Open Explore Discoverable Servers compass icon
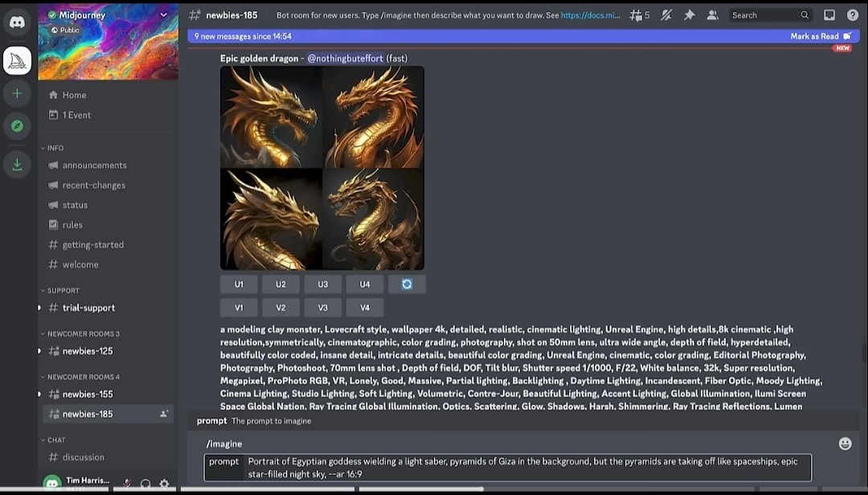This screenshot has height=495, width=868. tap(17, 126)
